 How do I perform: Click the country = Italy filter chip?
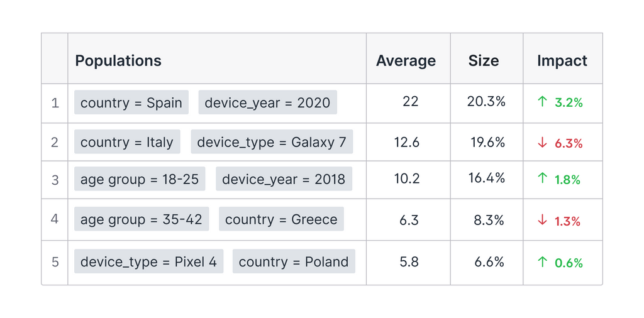[x=127, y=142]
